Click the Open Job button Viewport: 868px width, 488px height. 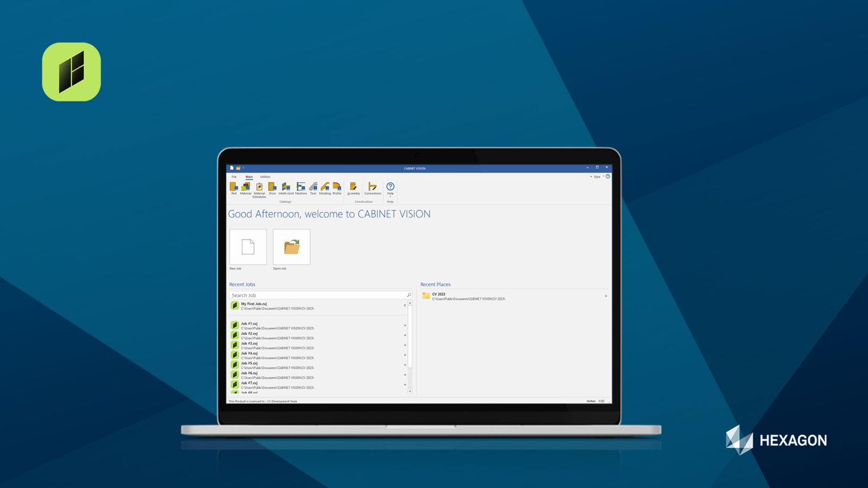pyautogui.click(x=291, y=247)
